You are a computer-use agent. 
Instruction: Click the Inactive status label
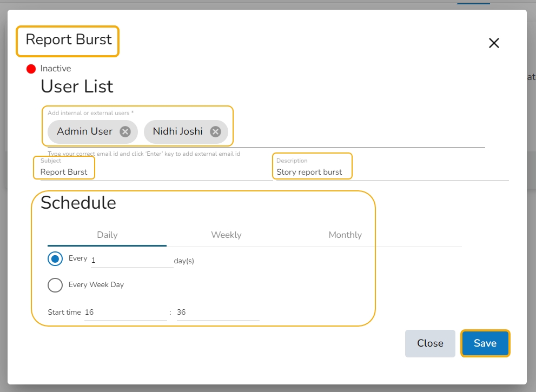[56, 69]
